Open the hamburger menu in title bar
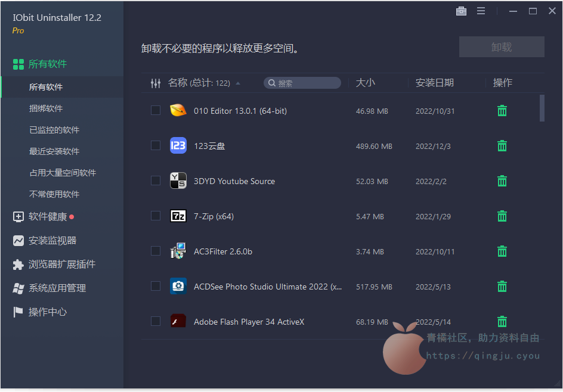563x392 pixels. (x=481, y=11)
